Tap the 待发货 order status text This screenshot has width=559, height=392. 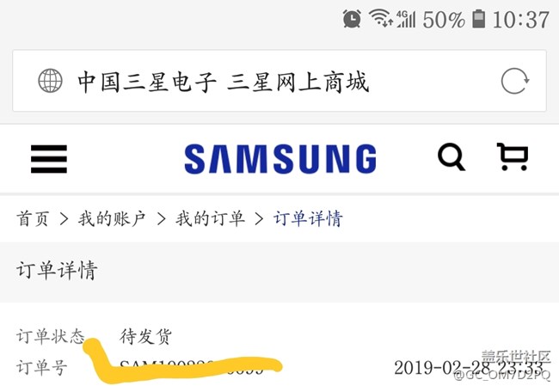(145, 336)
